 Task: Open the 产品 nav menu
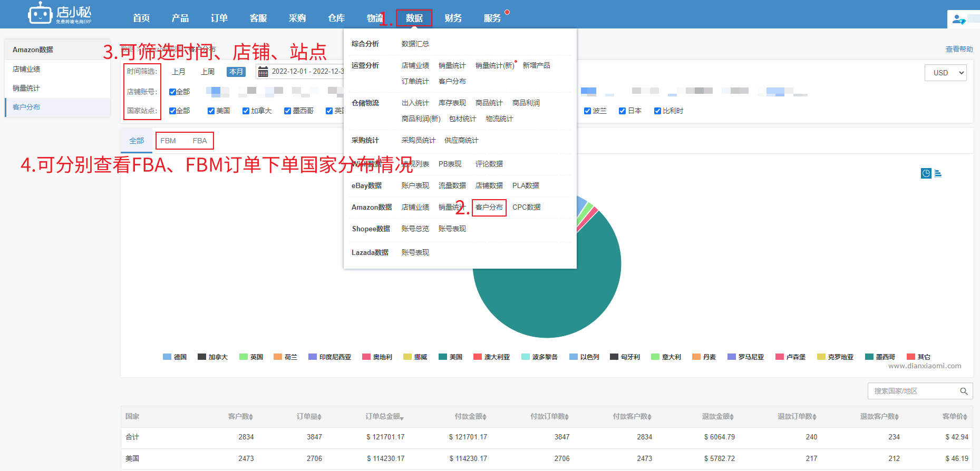[x=180, y=18]
